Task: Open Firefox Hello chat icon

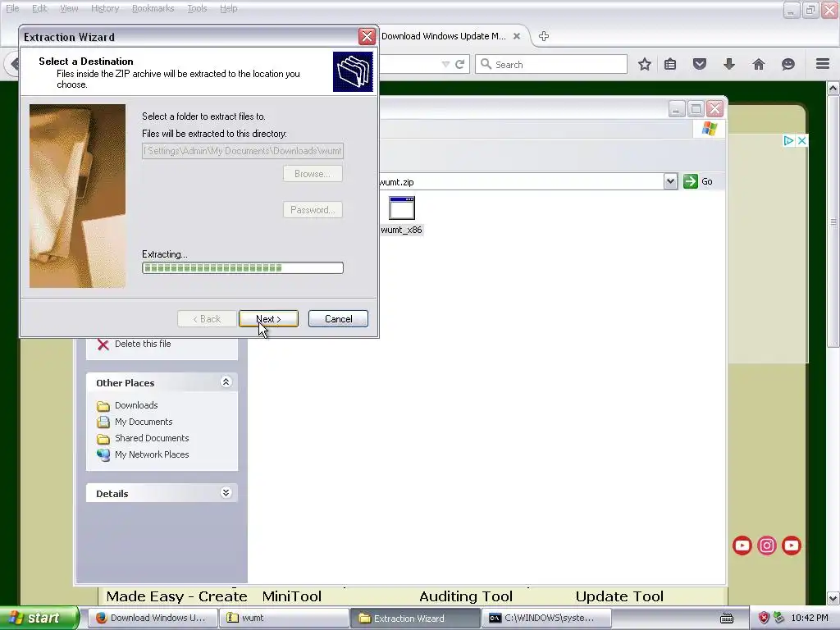Action: [x=788, y=64]
